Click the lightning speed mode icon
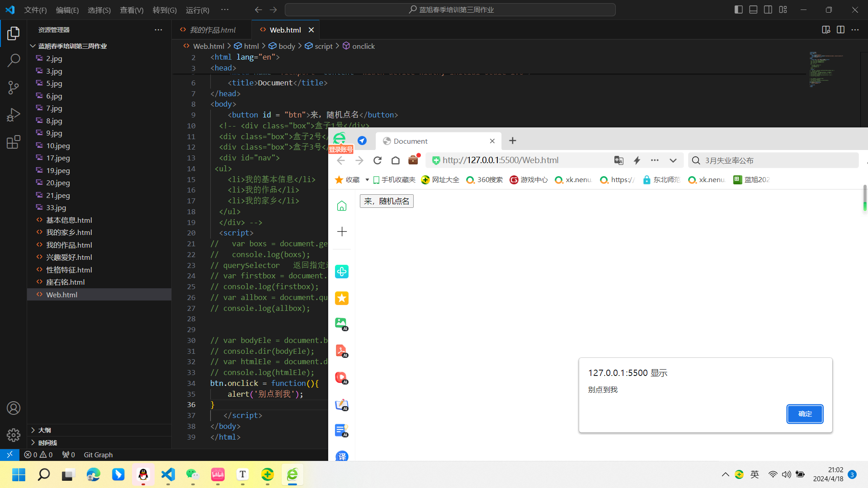The width and height of the screenshot is (868, 488). pos(637,160)
